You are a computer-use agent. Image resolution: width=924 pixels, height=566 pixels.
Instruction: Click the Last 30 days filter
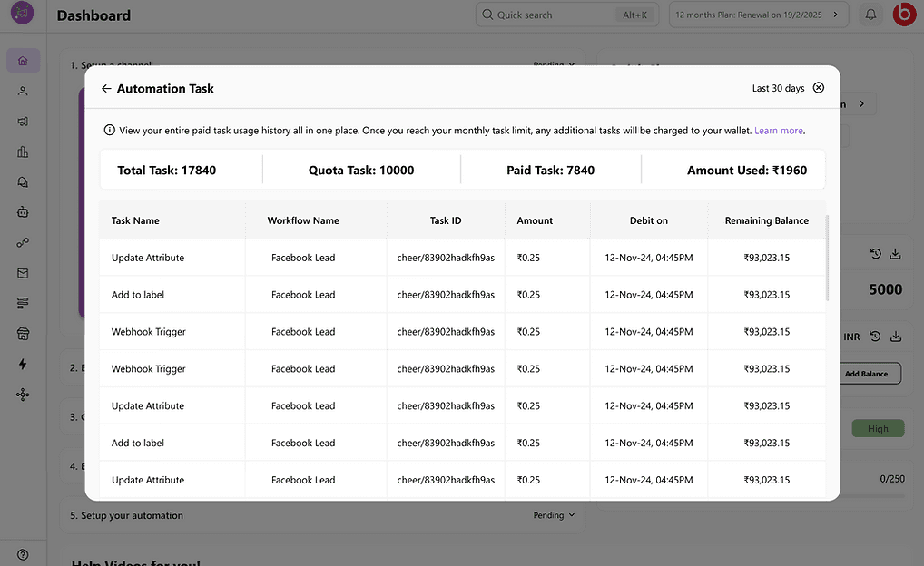778,88
